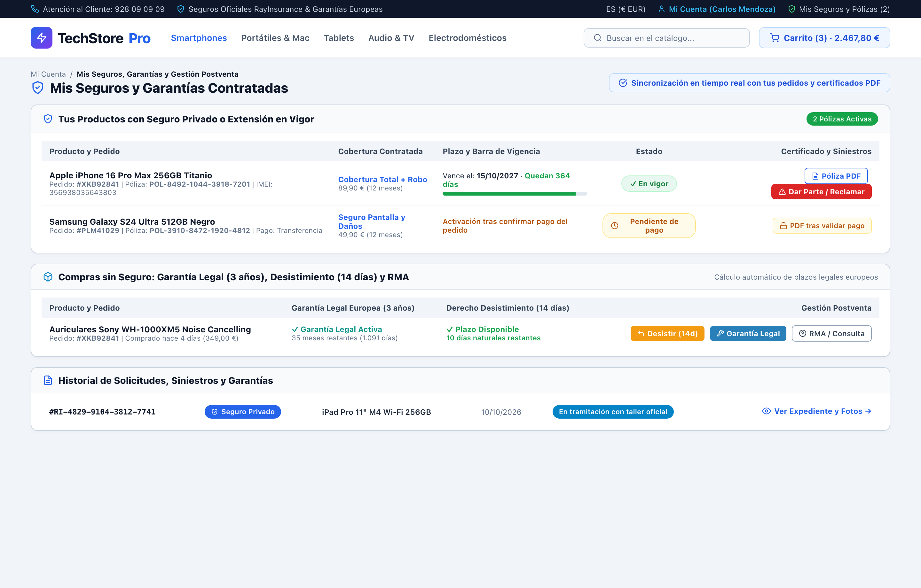Open the Electrodomésticos category
Image resolution: width=921 pixels, height=588 pixels.
click(x=468, y=38)
